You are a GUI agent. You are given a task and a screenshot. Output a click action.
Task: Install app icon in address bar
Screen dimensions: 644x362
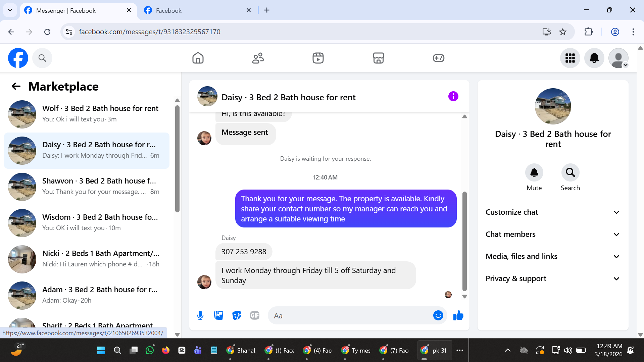point(546,32)
